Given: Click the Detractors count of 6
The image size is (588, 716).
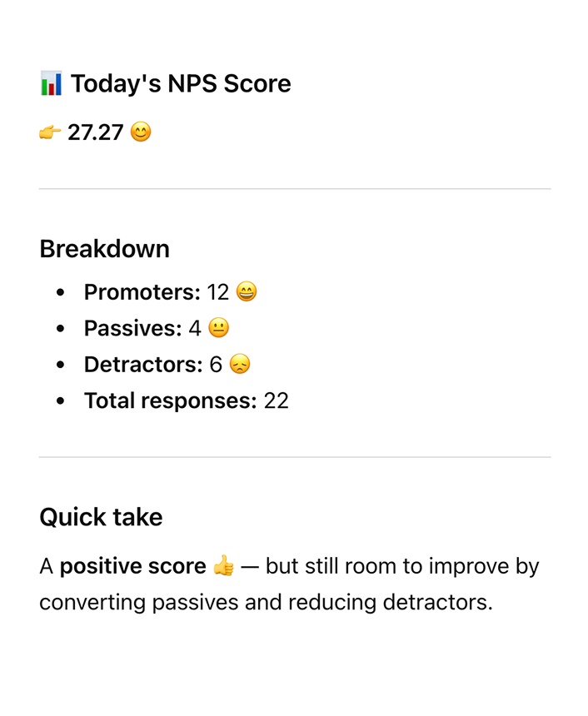Looking at the screenshot, I should 217,365.
